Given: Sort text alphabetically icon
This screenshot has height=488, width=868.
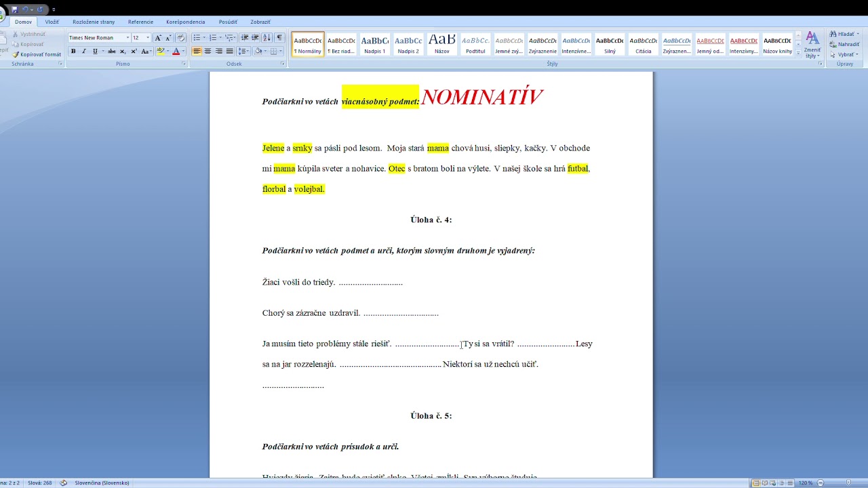Looking at the screenshot, I should [x=267, y=38].
